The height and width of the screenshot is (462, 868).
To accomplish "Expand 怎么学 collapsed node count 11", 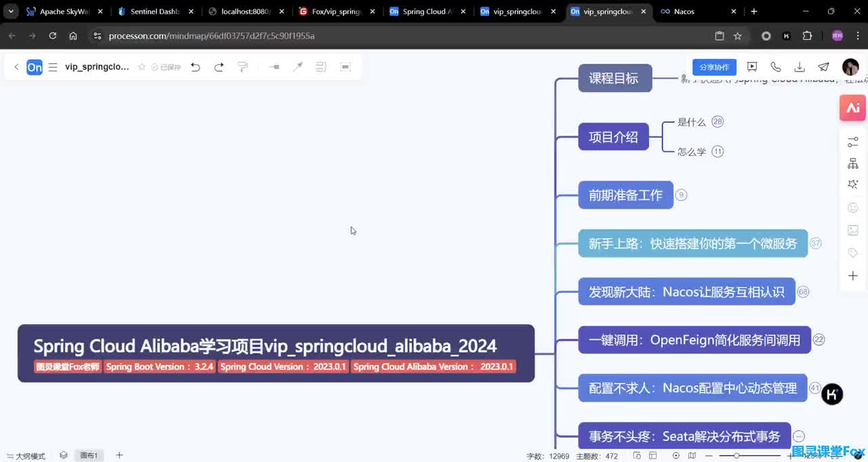I will pos(717,152).
